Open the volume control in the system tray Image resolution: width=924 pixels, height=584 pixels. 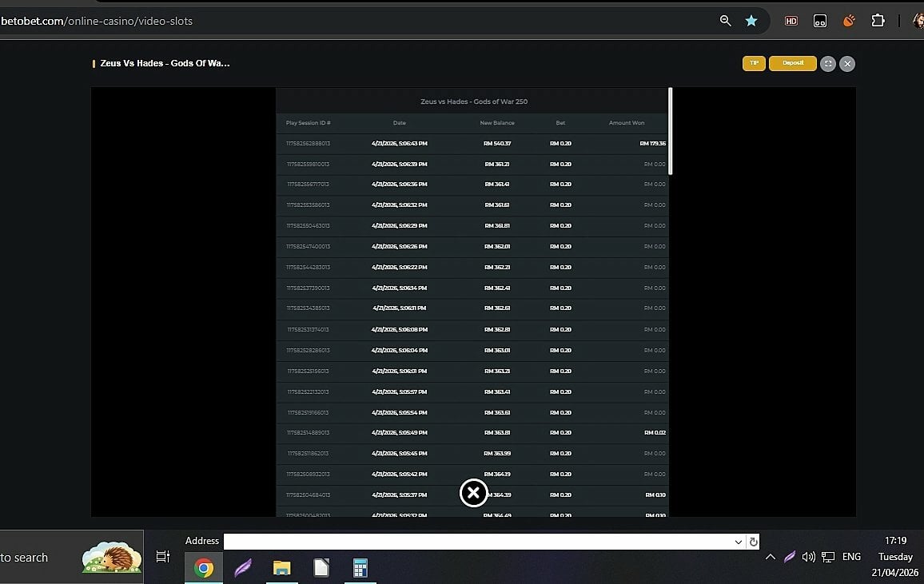click(808, 557)
